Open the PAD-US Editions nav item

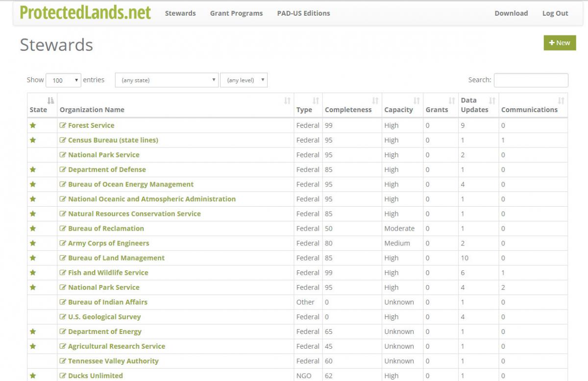pyautogui.click(x=303, y=13)
